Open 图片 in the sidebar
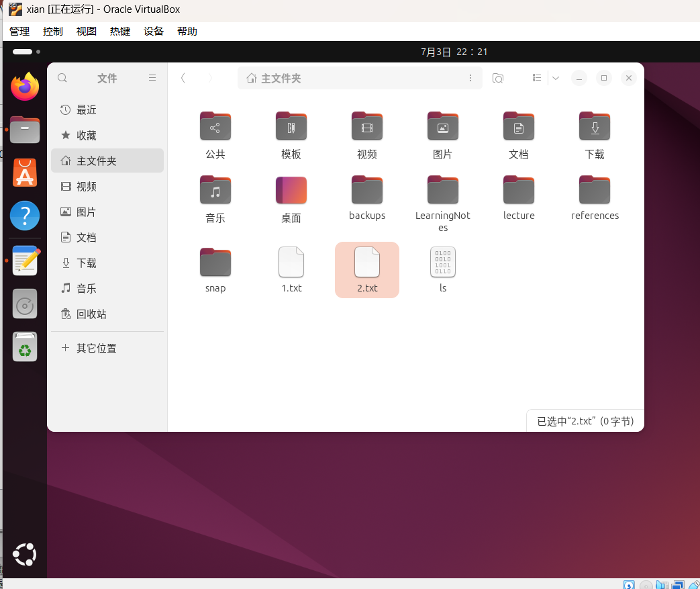Screen dimensions: 700x589 point(107,212)
